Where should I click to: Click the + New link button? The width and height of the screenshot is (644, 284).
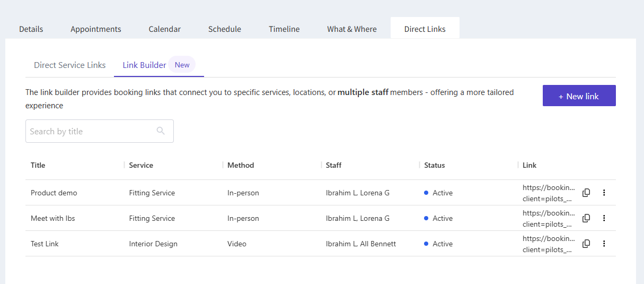click(x=579, y=96)
